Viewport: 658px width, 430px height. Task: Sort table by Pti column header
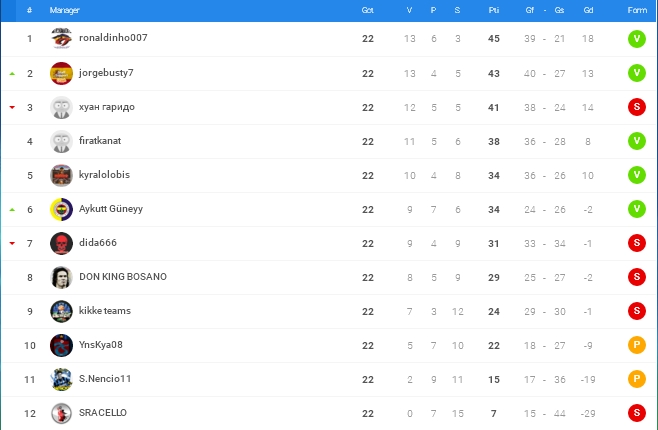[494, 10]
